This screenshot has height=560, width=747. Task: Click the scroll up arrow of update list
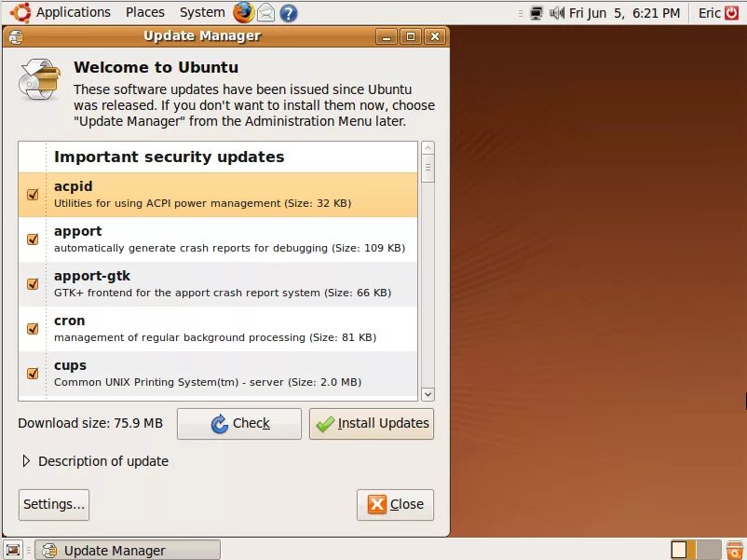coord(428,148)
